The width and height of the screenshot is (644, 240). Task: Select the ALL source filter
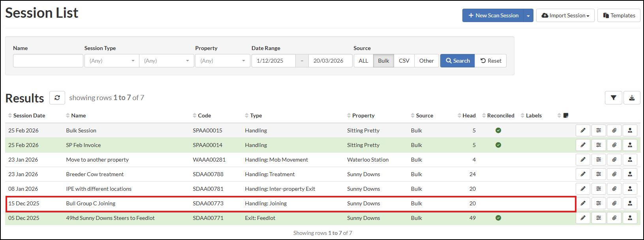[x=363, y=61]
